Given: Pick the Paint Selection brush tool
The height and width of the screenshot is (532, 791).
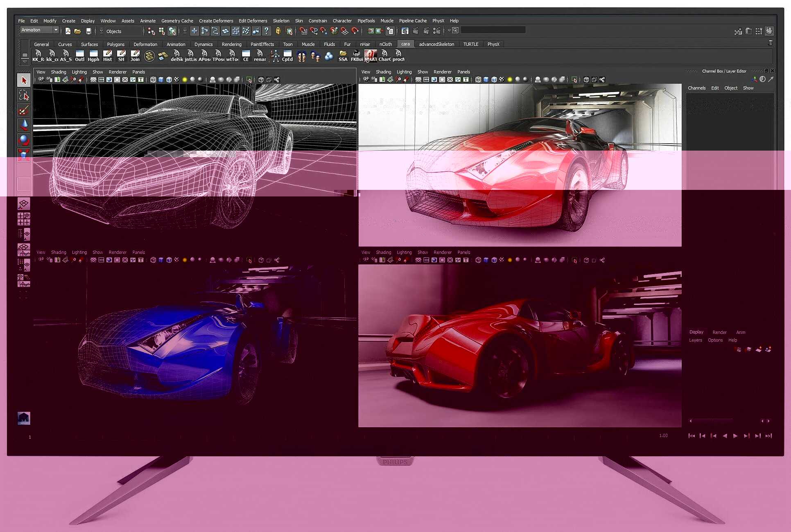Looking at the screenshot, I should pyautogui.click(x=24, y=110).
